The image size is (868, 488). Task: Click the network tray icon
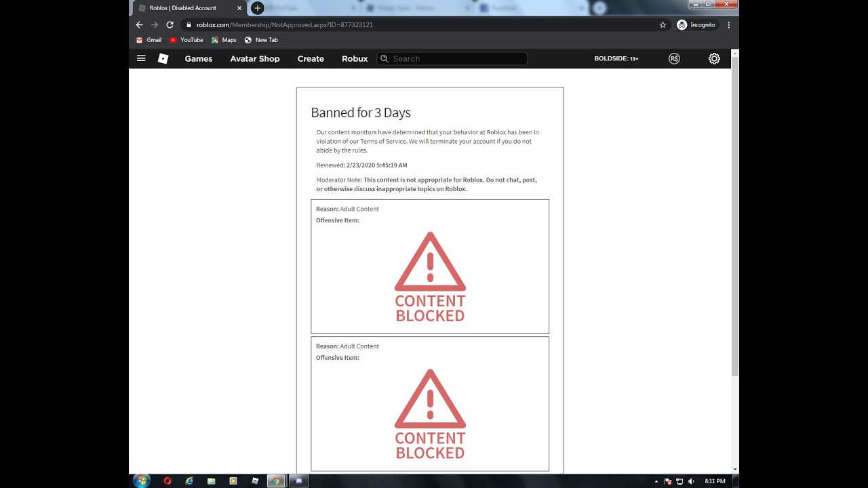point(679,481)
